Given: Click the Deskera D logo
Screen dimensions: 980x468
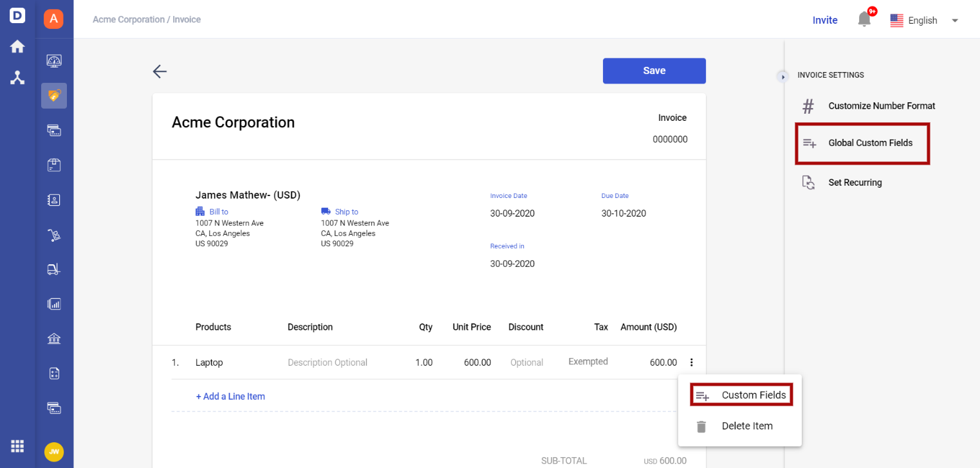Looking at the screenshot, I should (17, 16).
